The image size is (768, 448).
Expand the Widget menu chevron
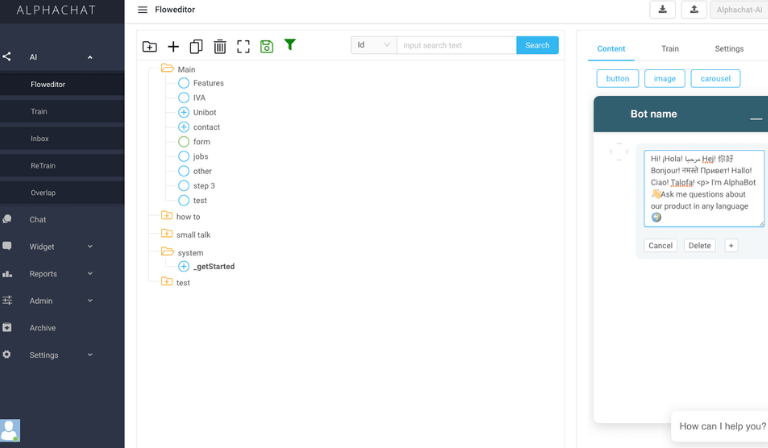[x=90, y=246]
